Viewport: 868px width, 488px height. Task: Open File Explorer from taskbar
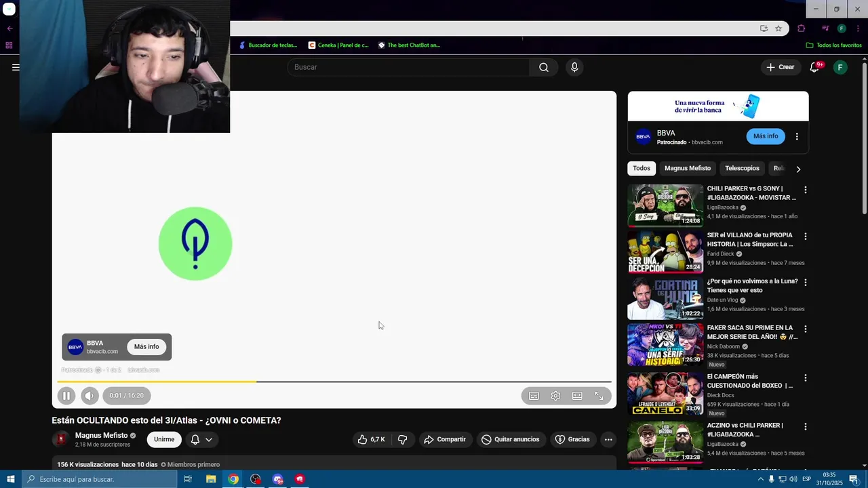point(211,479)
